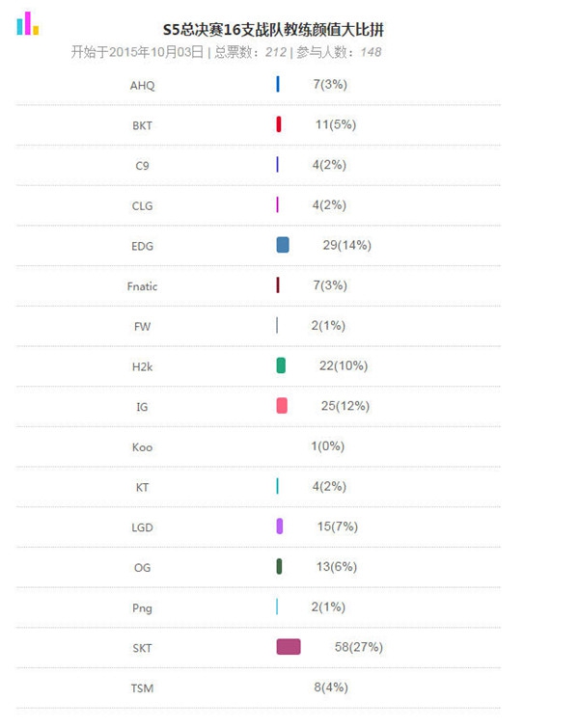
Task: Click the SKT result 58(27%)
Action: coord(359,647)
